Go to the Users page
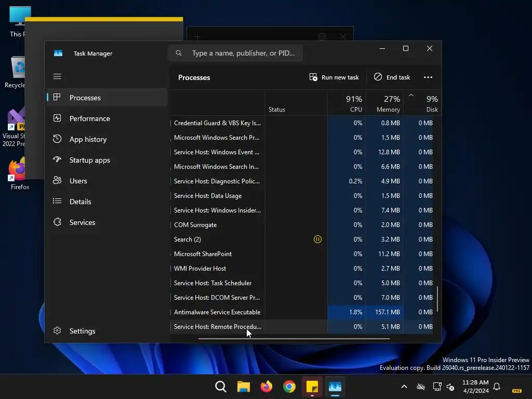This screenshot has height=399, width=532. point(107,180)
